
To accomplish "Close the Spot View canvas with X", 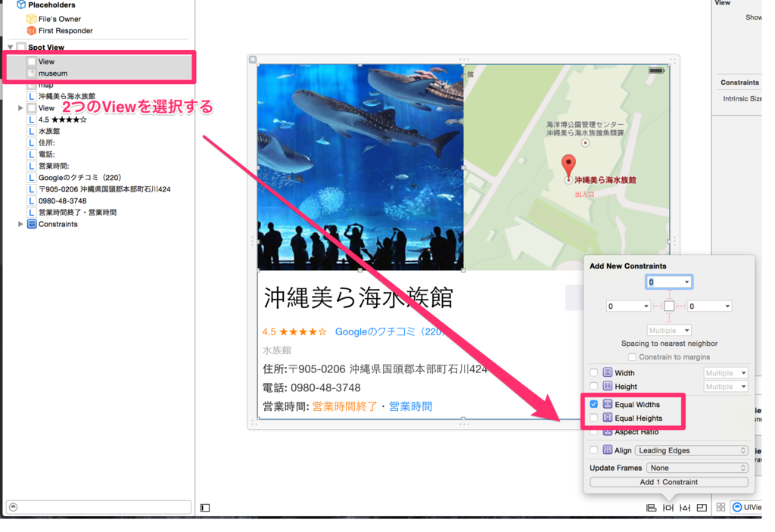I will [x=253, y=59].
